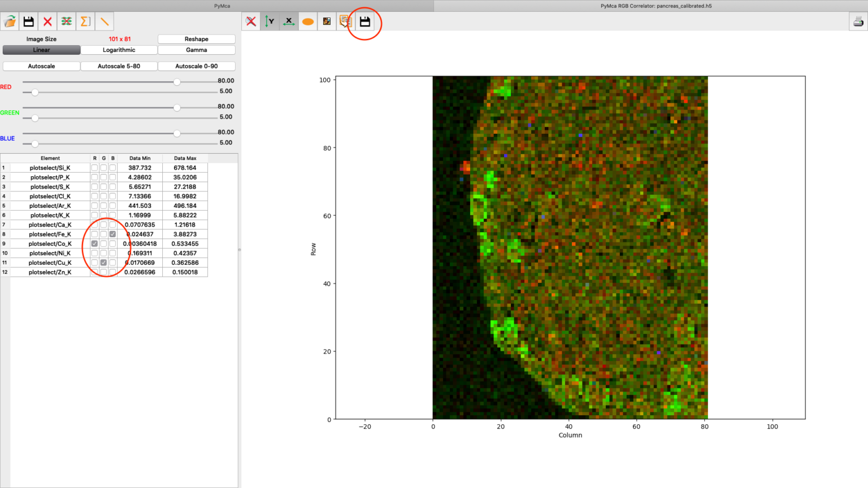This screenshot has width=868, height=488.
Task: Click the circled save-plot icon
Action: pos(364,21)
